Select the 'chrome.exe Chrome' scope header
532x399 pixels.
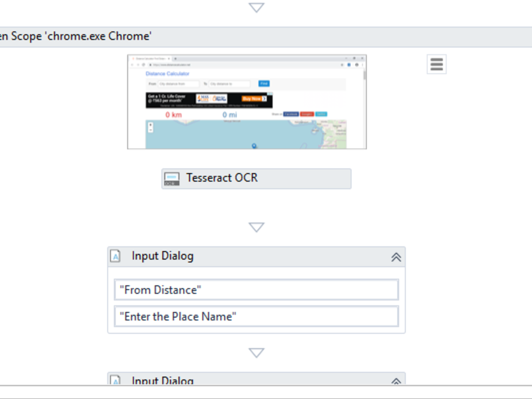pos(266,37)
